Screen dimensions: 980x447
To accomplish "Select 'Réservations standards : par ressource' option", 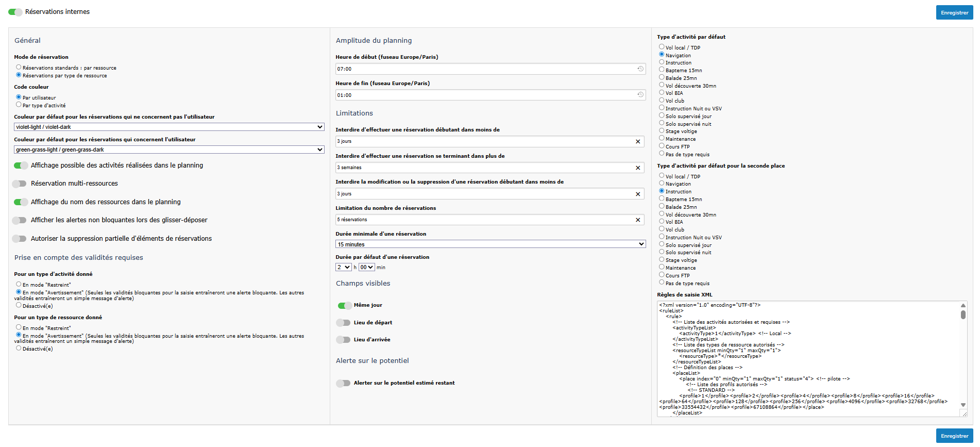I will [x=19, y=68].
